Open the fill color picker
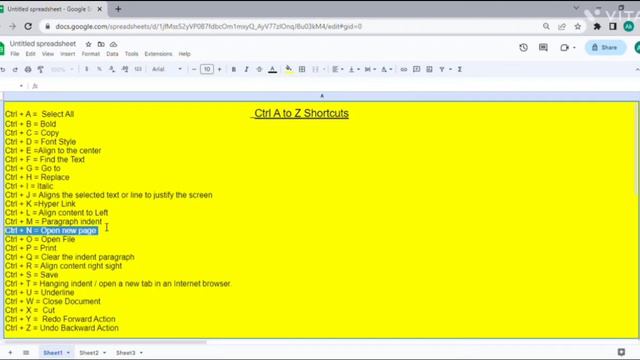The width and height of the screenshot is (640, 360). pos(289,69)
